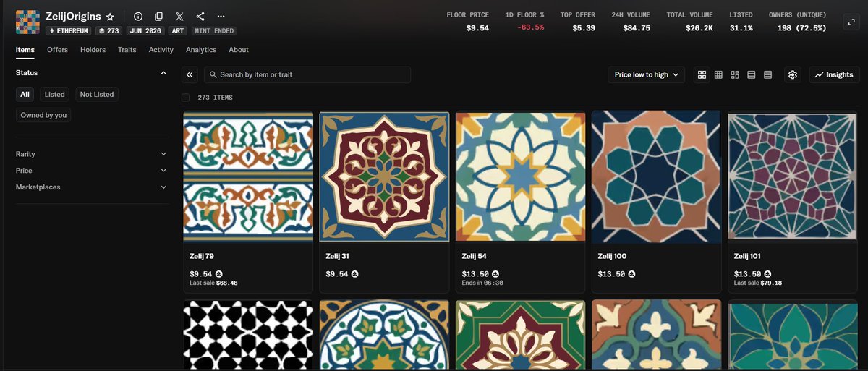Collapse the Status filter section
This screenshot has width=868, height=371.
coord(163,72)
